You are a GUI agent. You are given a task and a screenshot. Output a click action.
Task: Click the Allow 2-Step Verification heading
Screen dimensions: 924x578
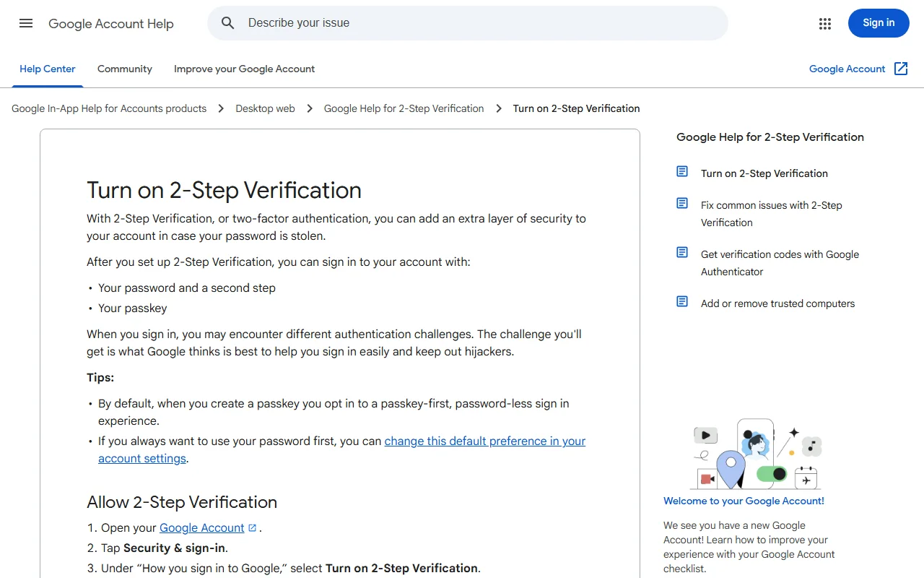coord(182,502)
